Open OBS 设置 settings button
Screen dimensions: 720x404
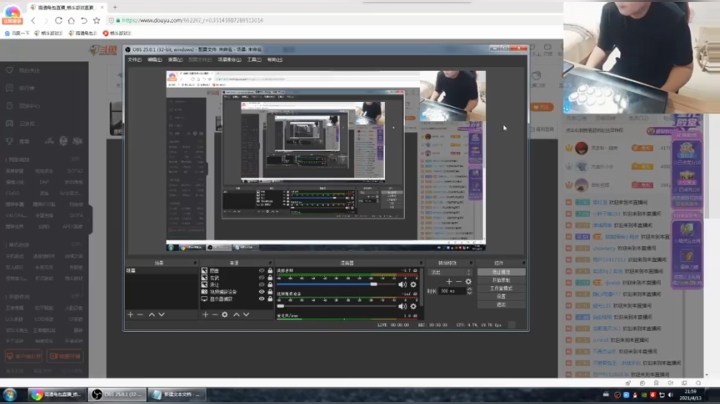point(501,297)
